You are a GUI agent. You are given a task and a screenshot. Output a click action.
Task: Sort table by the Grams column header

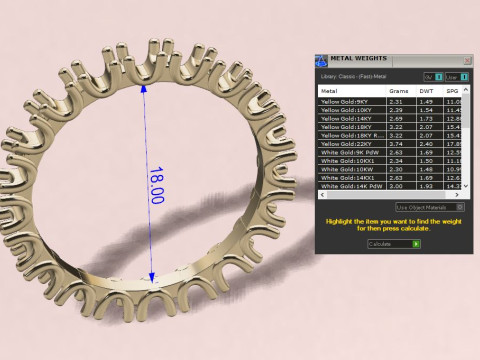(401, 91)
